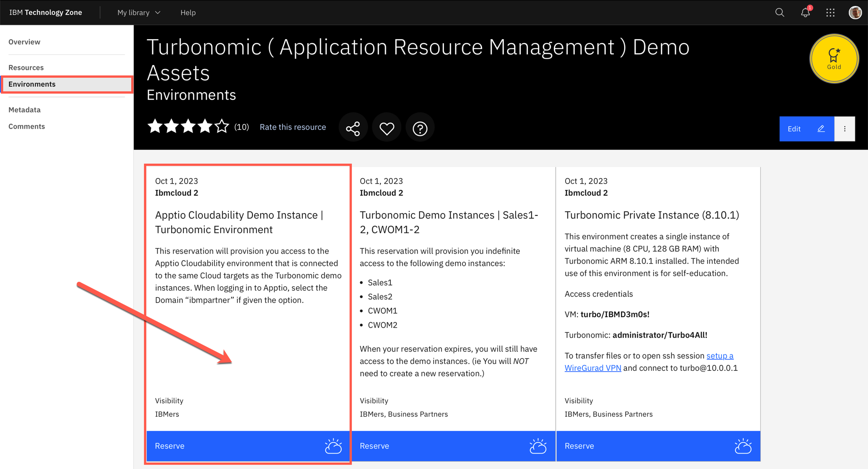
Task: Open the user profile avatar
Action: coord(855,12)
